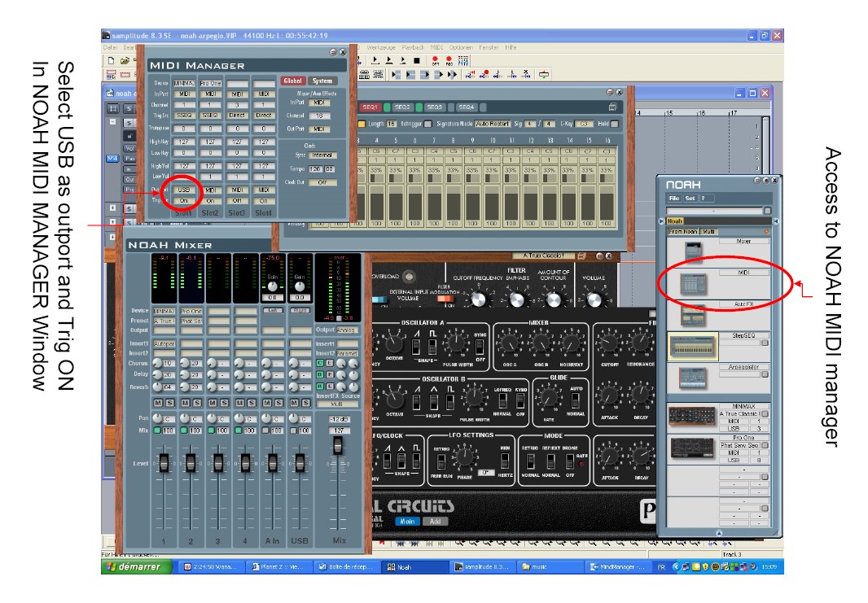
Task: Click the square button beside Phat Saw Seq preset
Action: pos(765,445)
